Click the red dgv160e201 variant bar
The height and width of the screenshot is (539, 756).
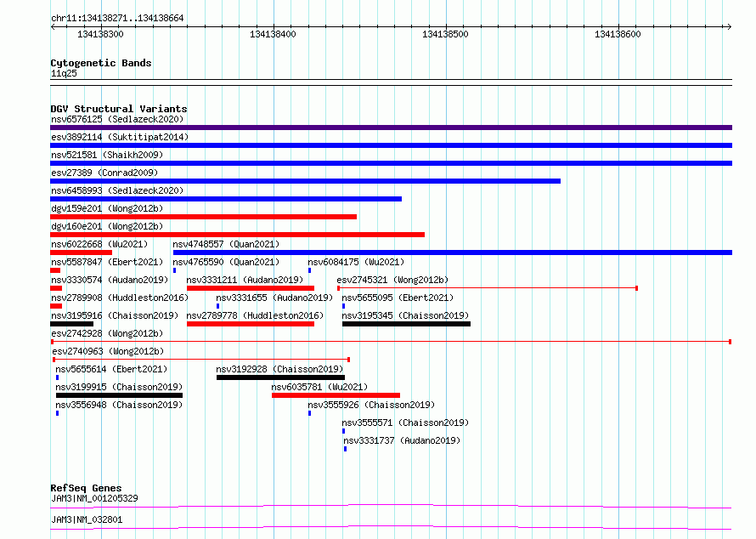click(237, 235)
